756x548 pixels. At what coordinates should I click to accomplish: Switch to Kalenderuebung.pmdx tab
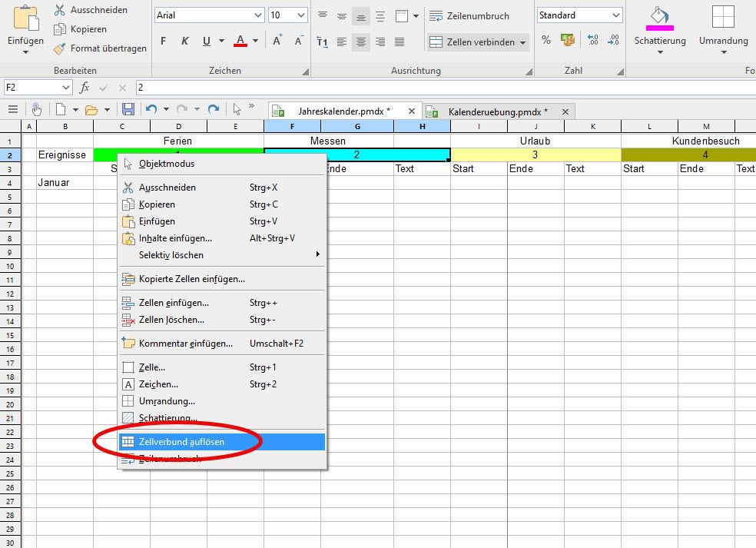coord(498,111)
